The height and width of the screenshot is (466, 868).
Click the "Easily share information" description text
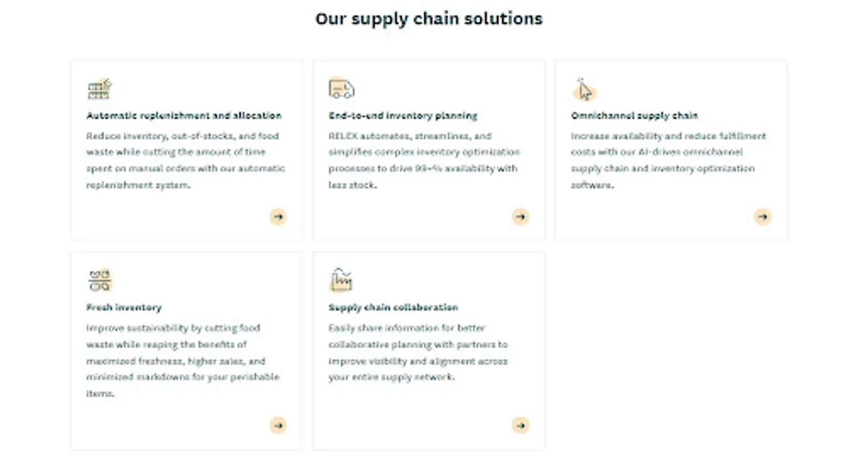(418, 352)
